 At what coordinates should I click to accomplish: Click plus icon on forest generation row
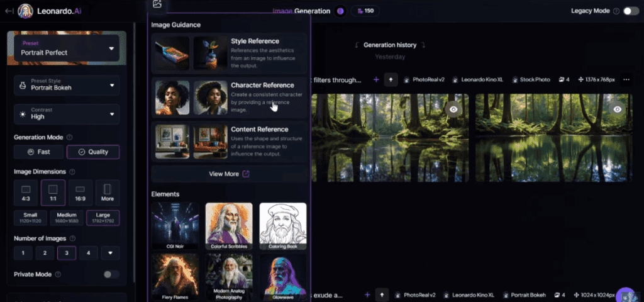tap(376, 80)
